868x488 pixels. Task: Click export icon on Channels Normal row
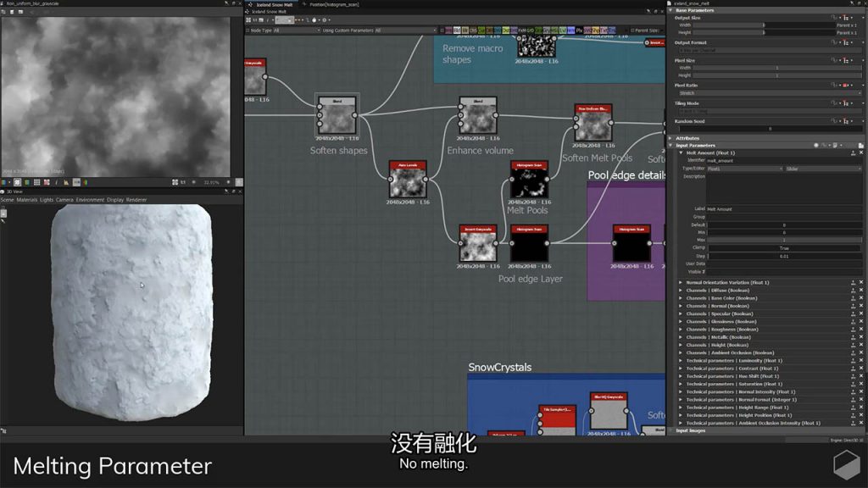click(x=853, y=305)
